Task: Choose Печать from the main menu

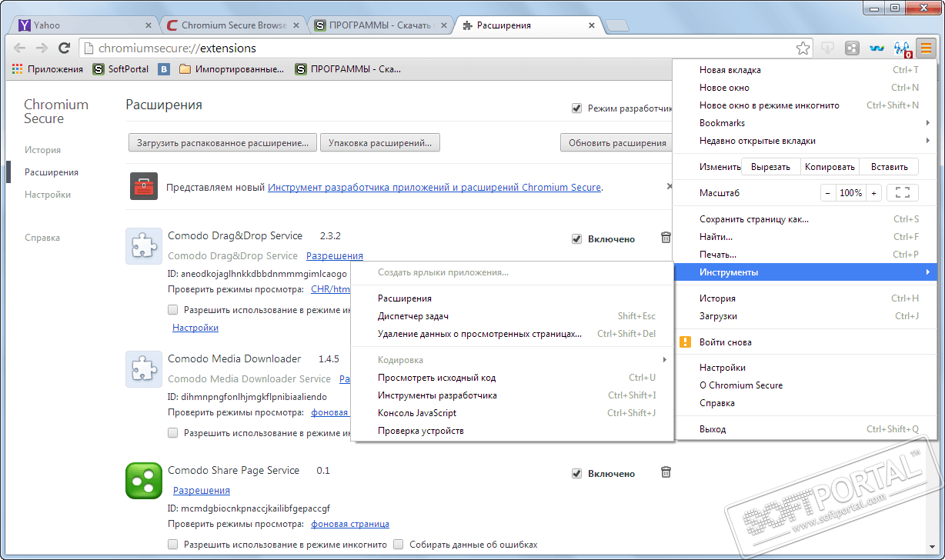Action: tap(805, 255)
